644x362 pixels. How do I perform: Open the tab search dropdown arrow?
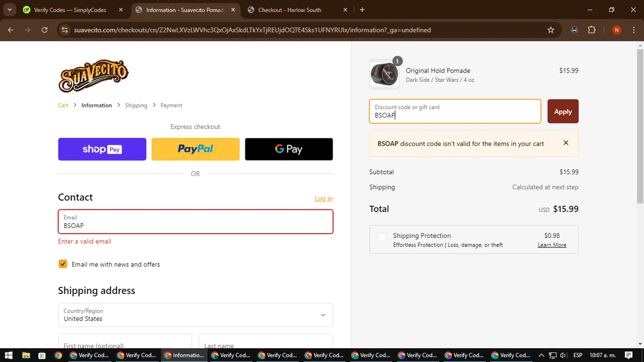9,9
